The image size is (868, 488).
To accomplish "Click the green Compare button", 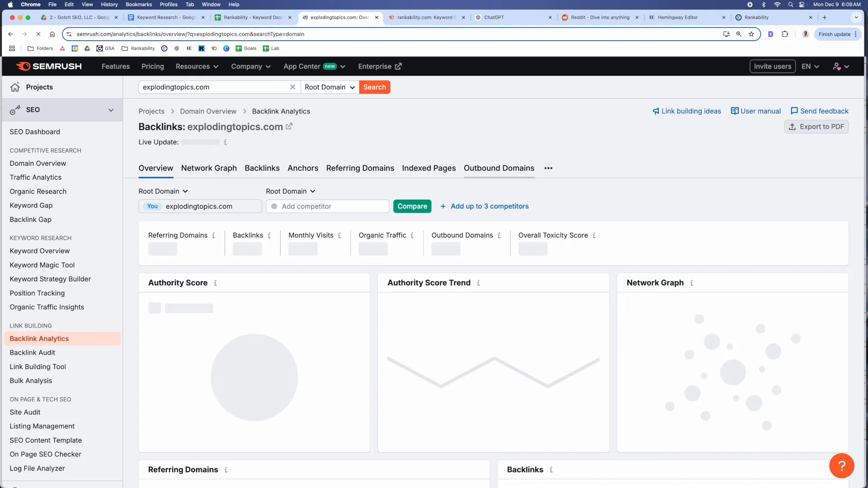I will [x=412, y=206].
